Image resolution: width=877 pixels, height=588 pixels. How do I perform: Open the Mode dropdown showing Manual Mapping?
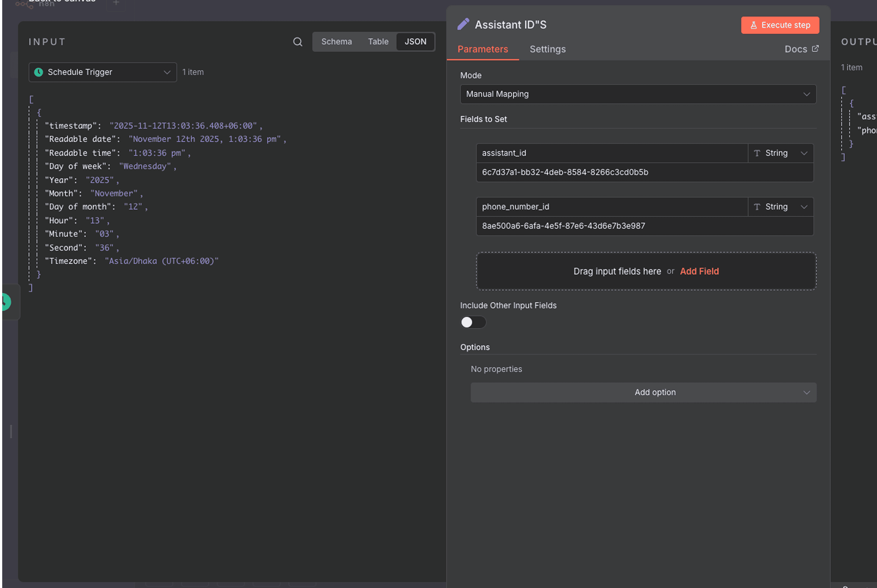click(x=638, y=94)
